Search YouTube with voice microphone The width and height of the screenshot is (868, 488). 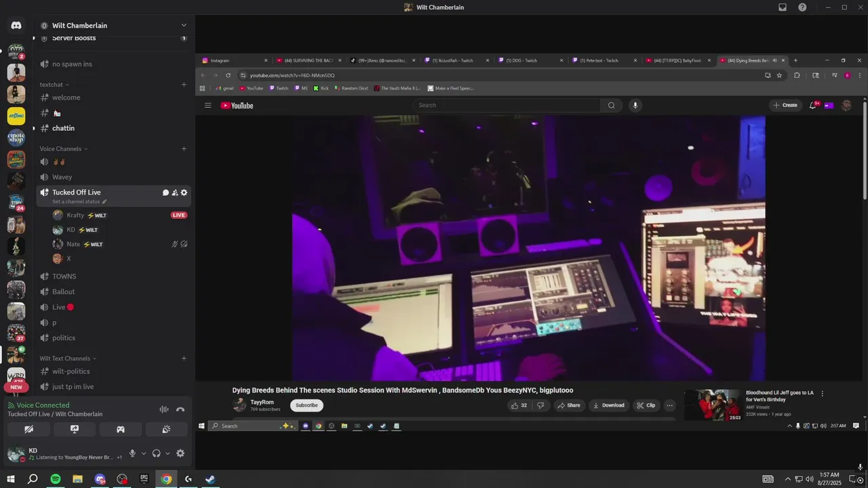[x=635, y=106]
